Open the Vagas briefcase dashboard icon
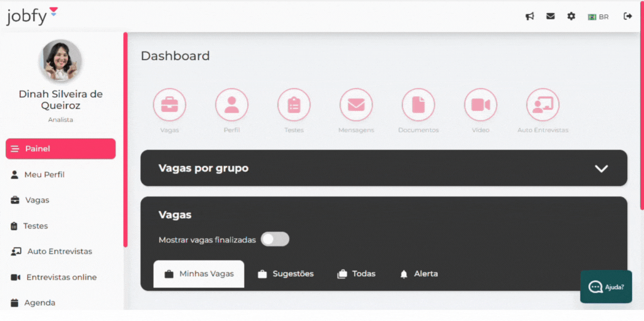This screenshot has height=321, width=644. (x=169, y=105)
